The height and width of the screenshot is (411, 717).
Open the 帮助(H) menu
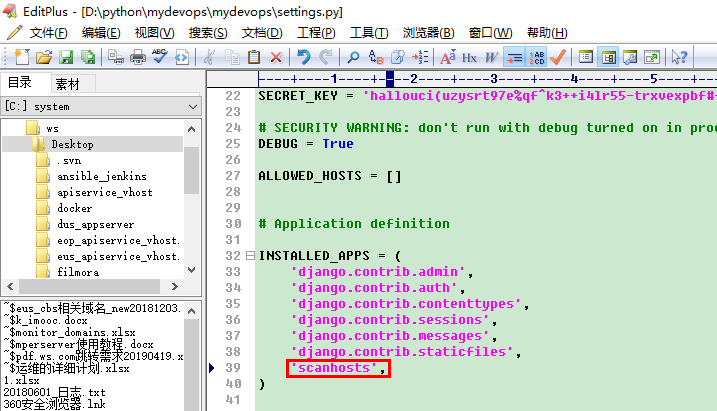(547, 33)
